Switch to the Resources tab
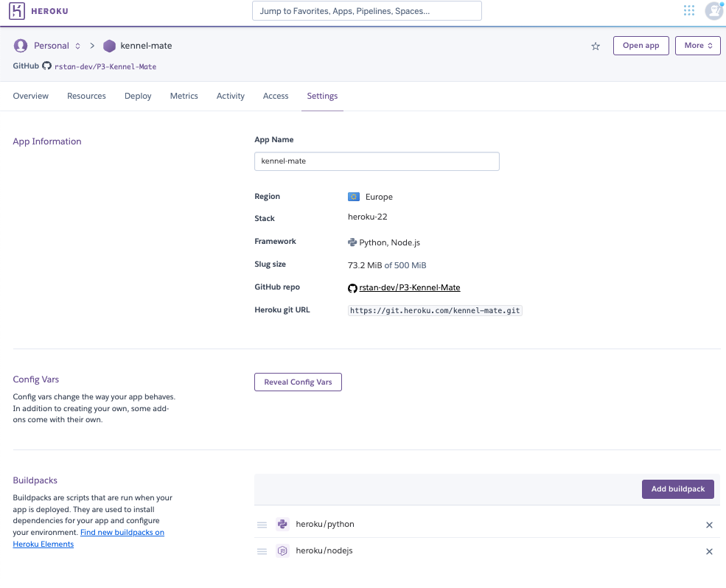Screen dimensions: 726x588 click(86, 96)
